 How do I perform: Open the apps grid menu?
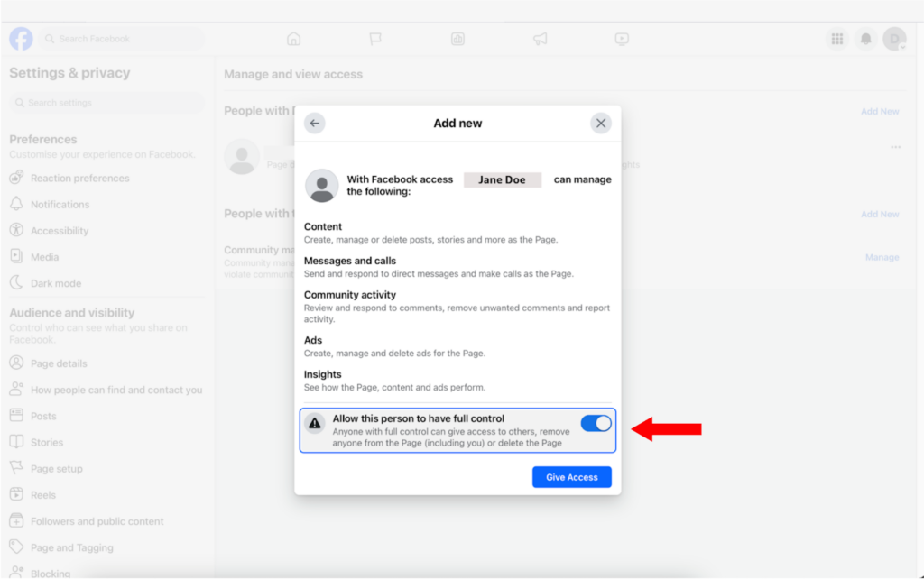837,39
